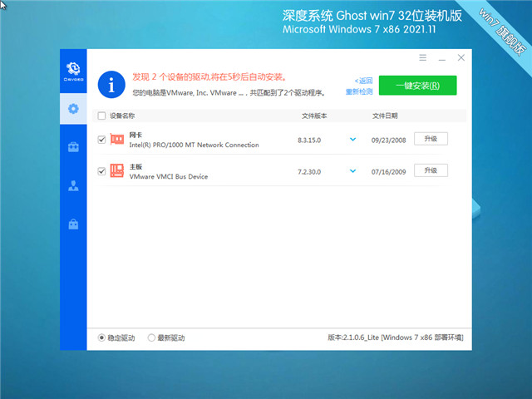Uncheck the 网卡 driver checkbox

pyautogui.click(x=101, y=140)
